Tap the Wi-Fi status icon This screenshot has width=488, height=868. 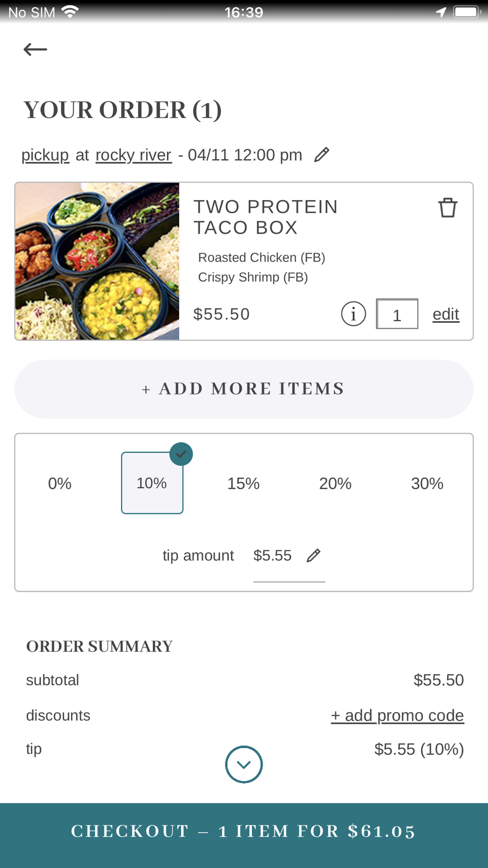click(x=70, y=12)
